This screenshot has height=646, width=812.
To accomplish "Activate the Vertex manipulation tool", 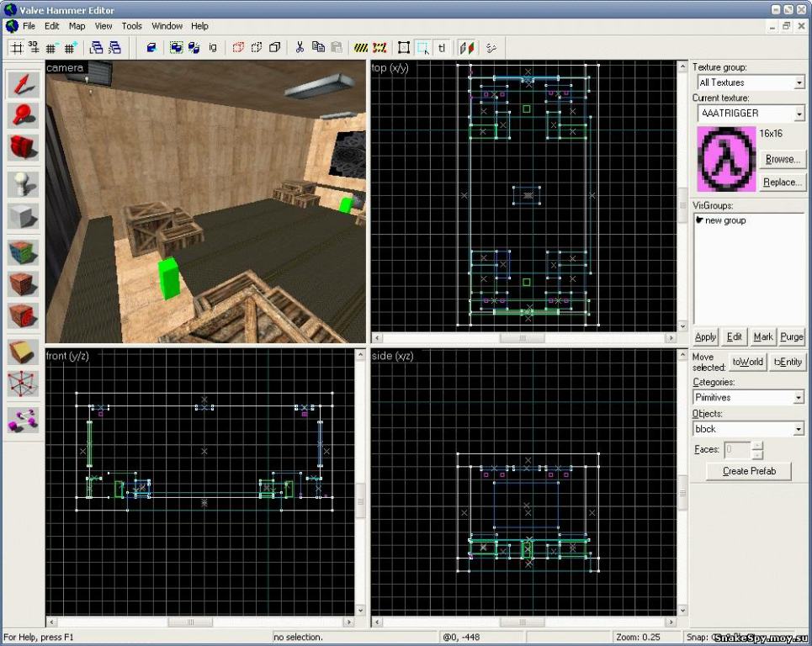I will tap(24, 384).
